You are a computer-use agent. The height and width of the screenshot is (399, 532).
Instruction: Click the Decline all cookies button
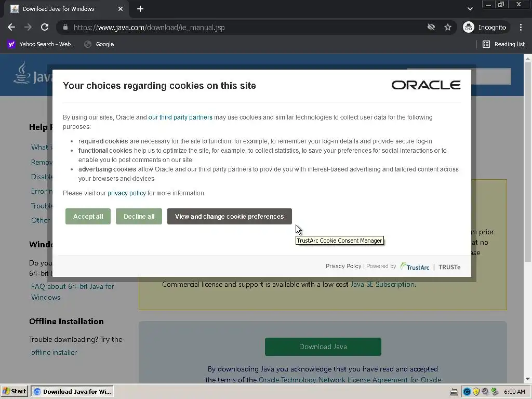tap(139, 217)
